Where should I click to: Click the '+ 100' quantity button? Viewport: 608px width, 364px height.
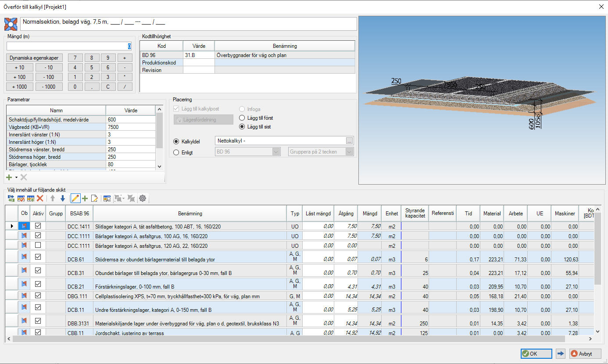pyautogui.click(x=19, y=77)
